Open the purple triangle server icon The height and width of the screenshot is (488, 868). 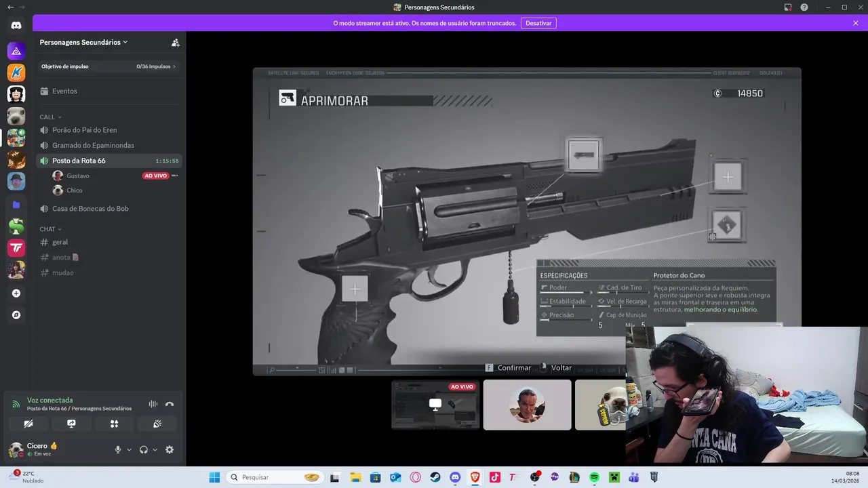tap(16, 51)
